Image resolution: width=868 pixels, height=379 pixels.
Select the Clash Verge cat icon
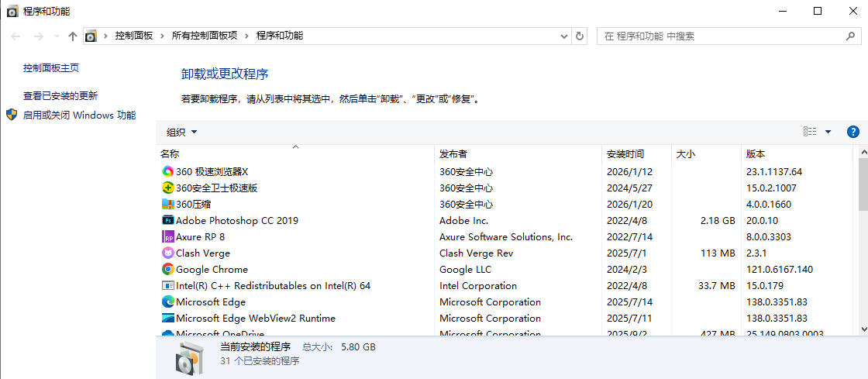167,253
